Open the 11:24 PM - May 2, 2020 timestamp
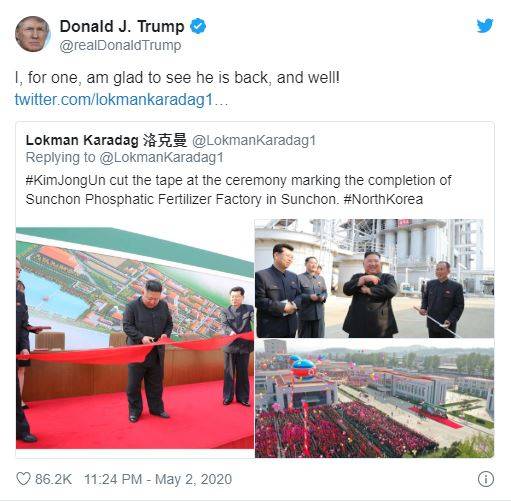This screenshot has height=502, width=511. 158,479
